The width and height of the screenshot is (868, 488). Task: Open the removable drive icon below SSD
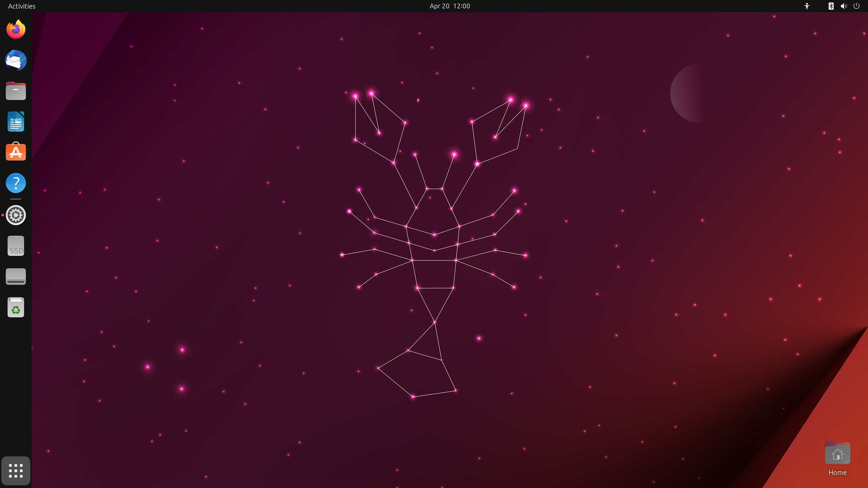pos(16,277)
